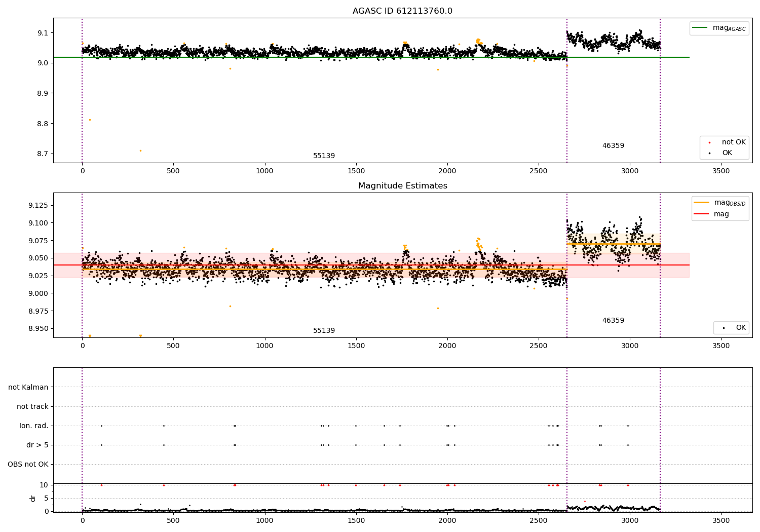Click the '9.125' y-axis tick label
The width and height of the screenshot is (760, 532).
[39, 205]
